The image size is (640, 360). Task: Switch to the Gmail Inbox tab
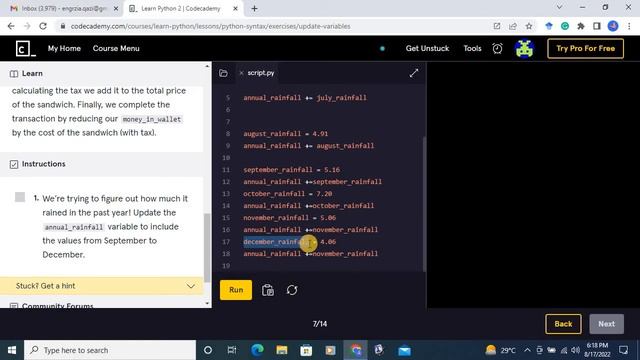pyautogui.click(x=64, y=8)
